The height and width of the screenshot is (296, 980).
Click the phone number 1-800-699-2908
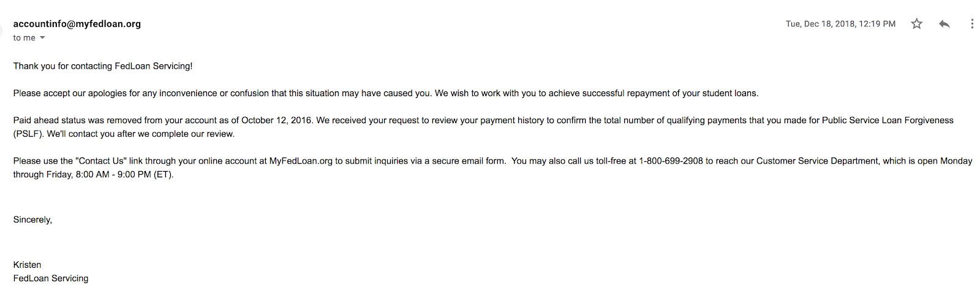671,161
